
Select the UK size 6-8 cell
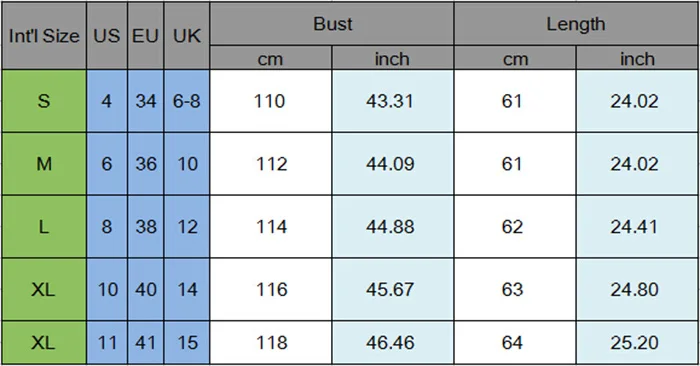[x=187, y=101]
